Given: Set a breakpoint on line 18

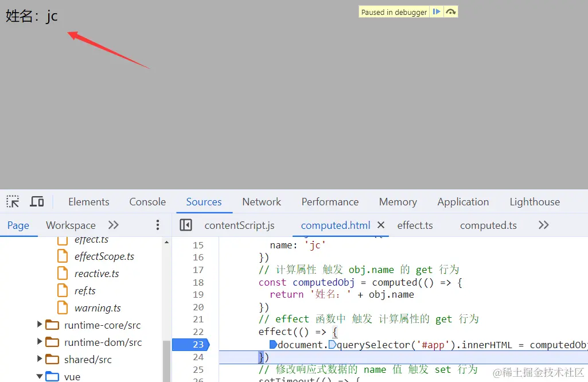Looking at the screenshot, I should (x=198, y=282).
